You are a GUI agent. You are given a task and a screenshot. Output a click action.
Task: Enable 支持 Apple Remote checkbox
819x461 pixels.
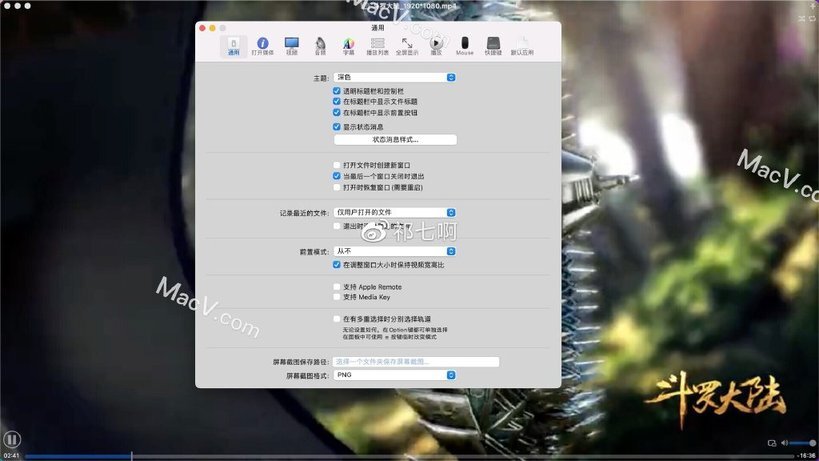click(x=336, y=287)
